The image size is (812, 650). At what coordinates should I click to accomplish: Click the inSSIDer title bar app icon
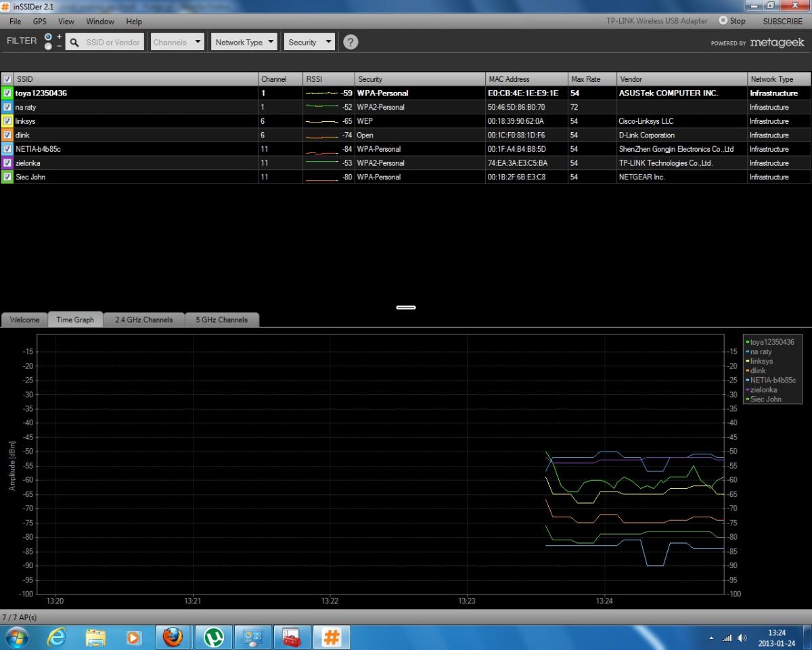pos(6,6)
